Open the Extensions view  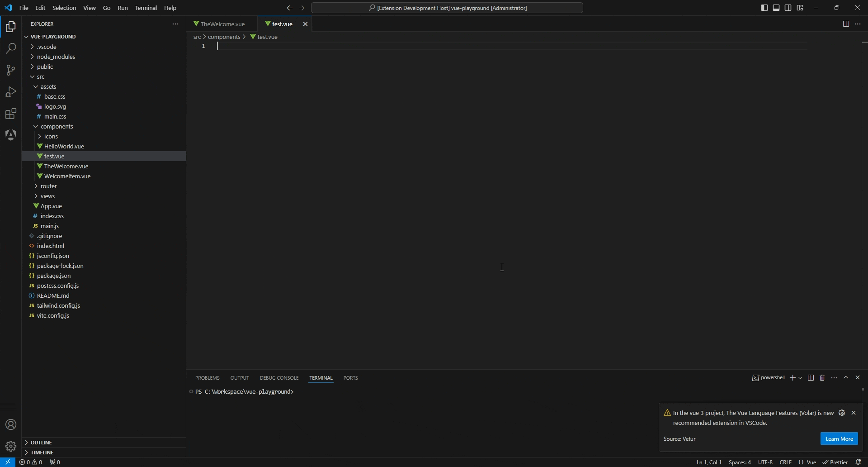coord(11,114)
